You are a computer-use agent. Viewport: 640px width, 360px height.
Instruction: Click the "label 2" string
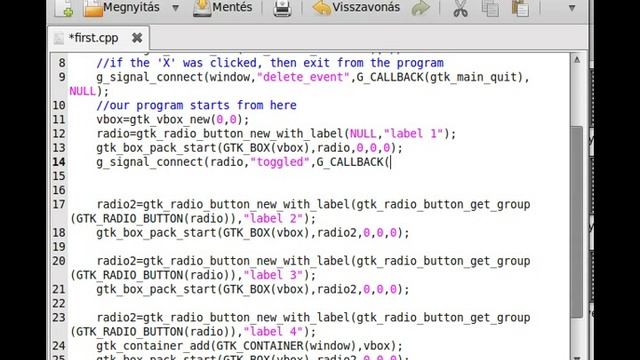pyautogui.click(x=273, y=219)
